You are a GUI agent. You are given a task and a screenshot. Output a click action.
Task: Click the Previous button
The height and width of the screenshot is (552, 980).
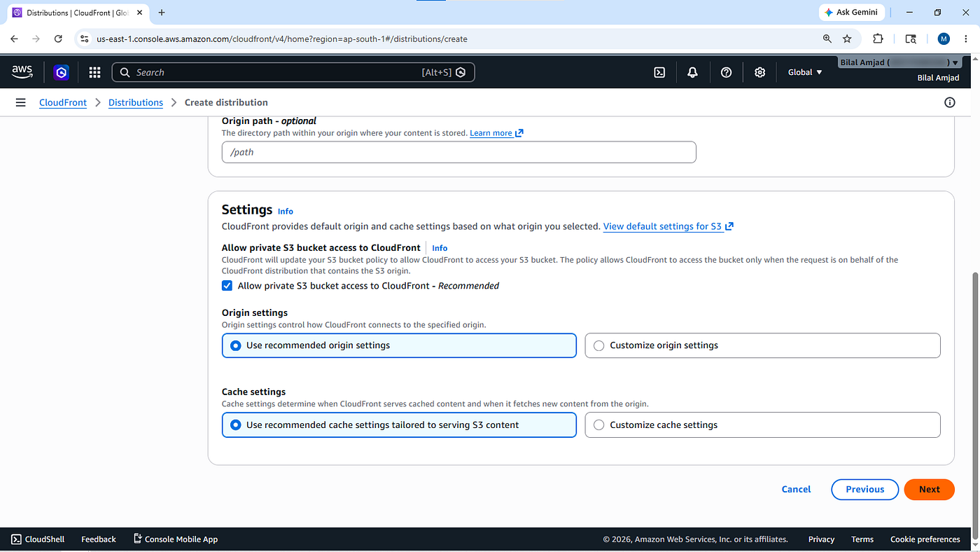pos(864,490)
